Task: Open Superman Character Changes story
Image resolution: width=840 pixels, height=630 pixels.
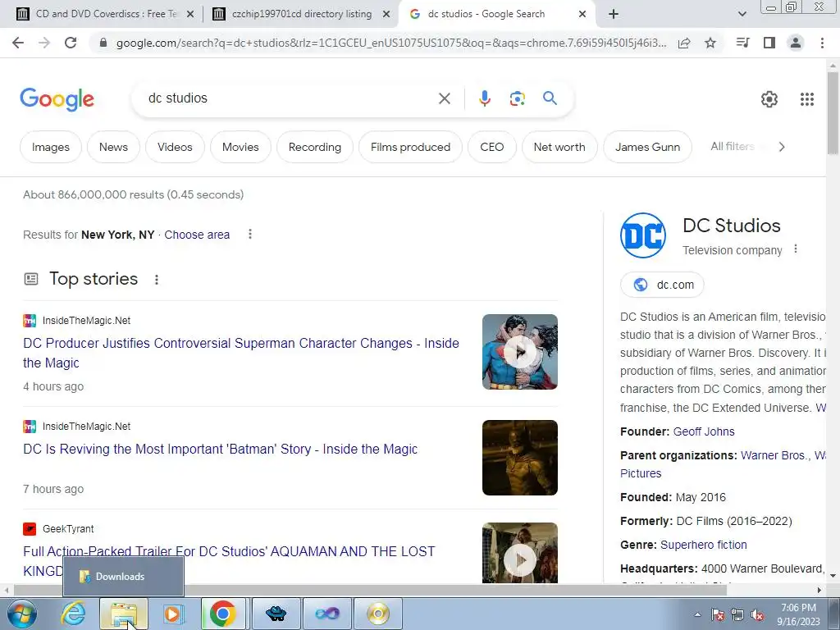Action: click(x=241, y=353)
